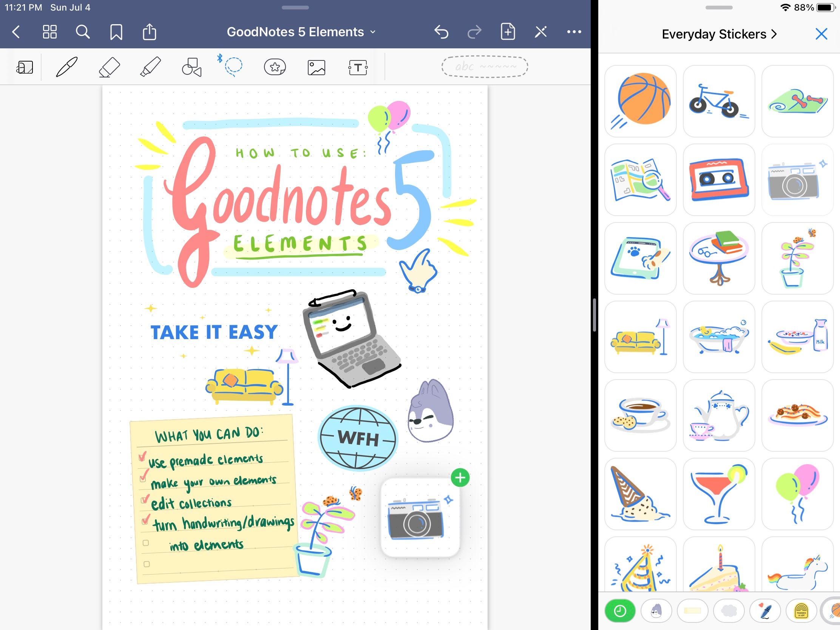Add the camera sticker using the plus button

pyautogui.click(x=460, y=478)
